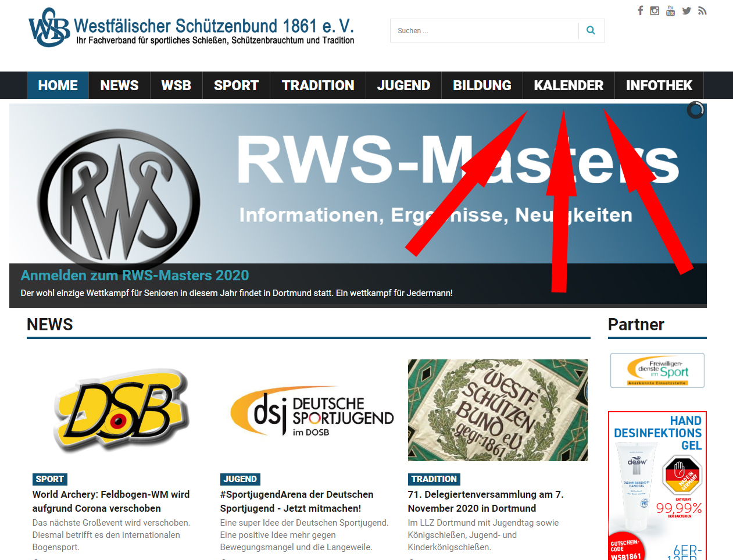This screenshot has height=560, width=733.
Task: Click the WSB logo emblem
Action: pyautogui.click(x=49, y=27)
